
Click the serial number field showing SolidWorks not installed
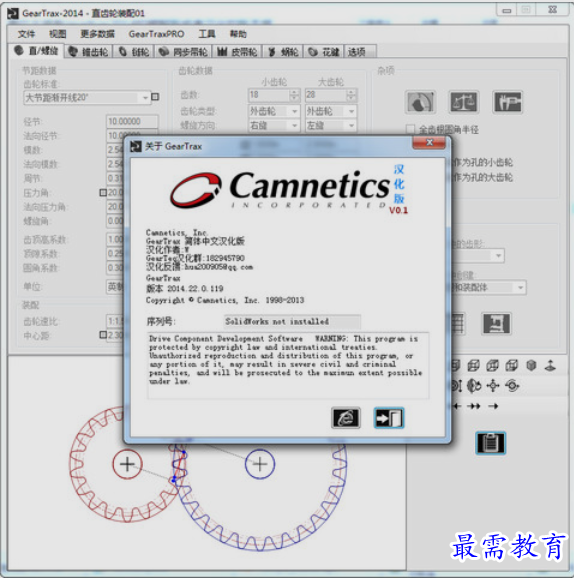coord(292,321)
